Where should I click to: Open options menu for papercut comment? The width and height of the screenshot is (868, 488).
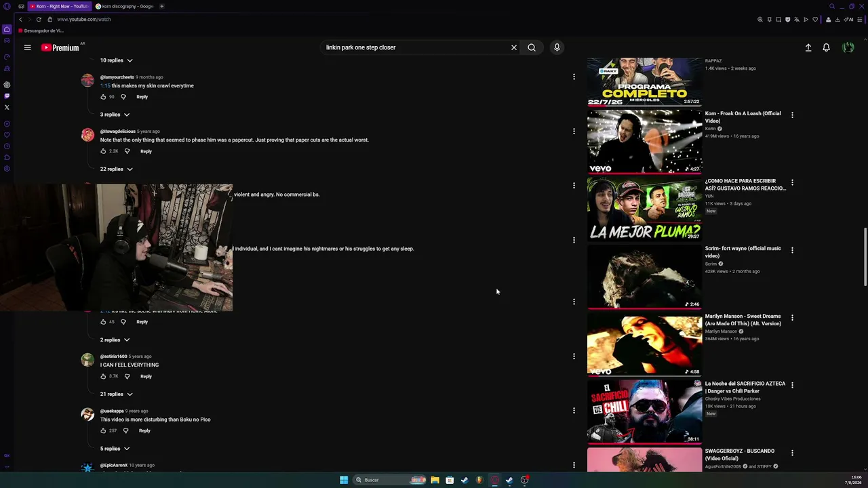574,131
